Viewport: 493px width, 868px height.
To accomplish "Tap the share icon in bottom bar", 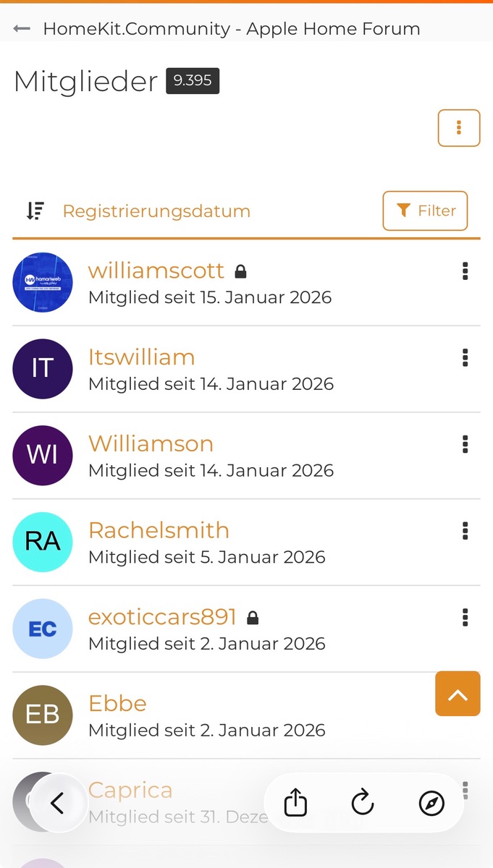I will pos(295,803).
